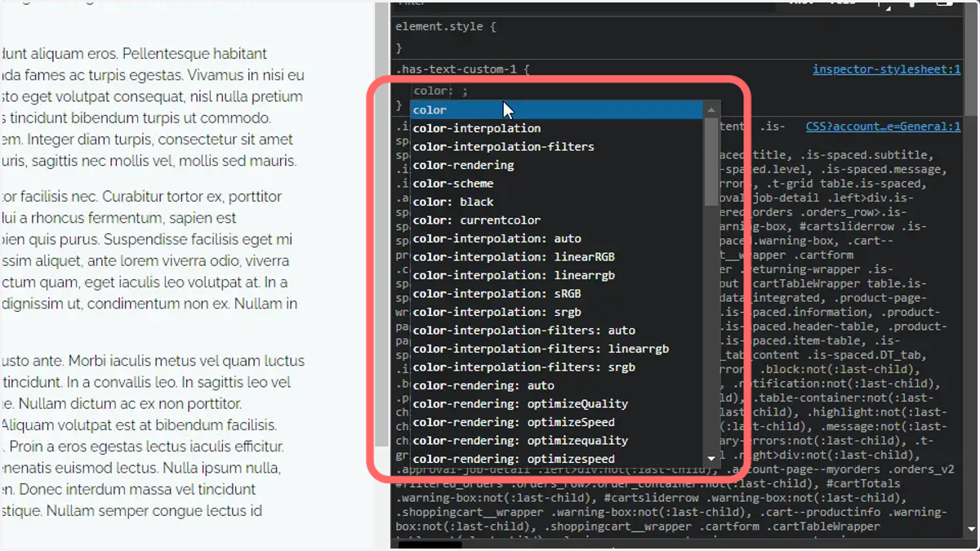Select 'color-rendering' in the autocomplete list
The width and height of the screenshot is (980, 551).
556,165
